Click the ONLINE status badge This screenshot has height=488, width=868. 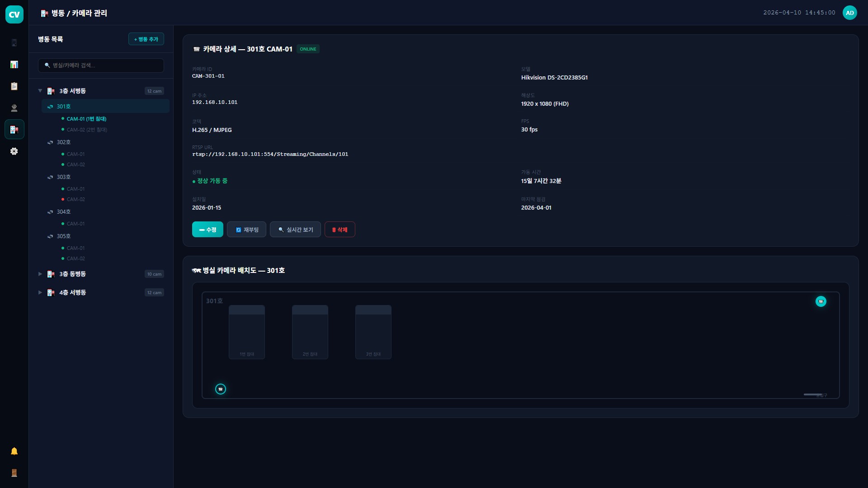(x=308, y=49)
